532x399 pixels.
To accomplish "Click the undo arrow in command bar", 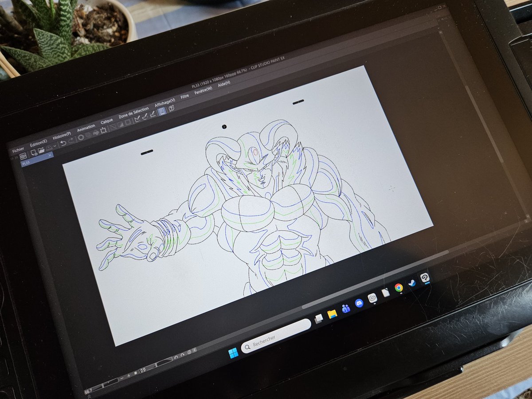I will point(63,143).
